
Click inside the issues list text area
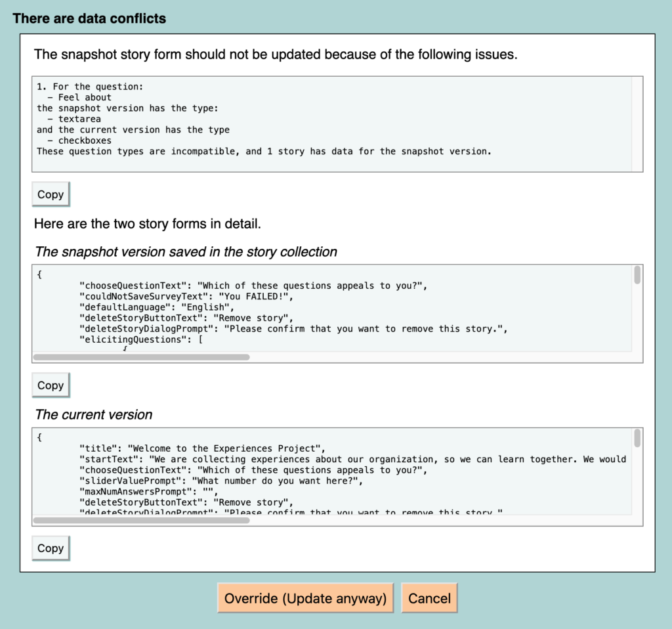tap(328, 123)
